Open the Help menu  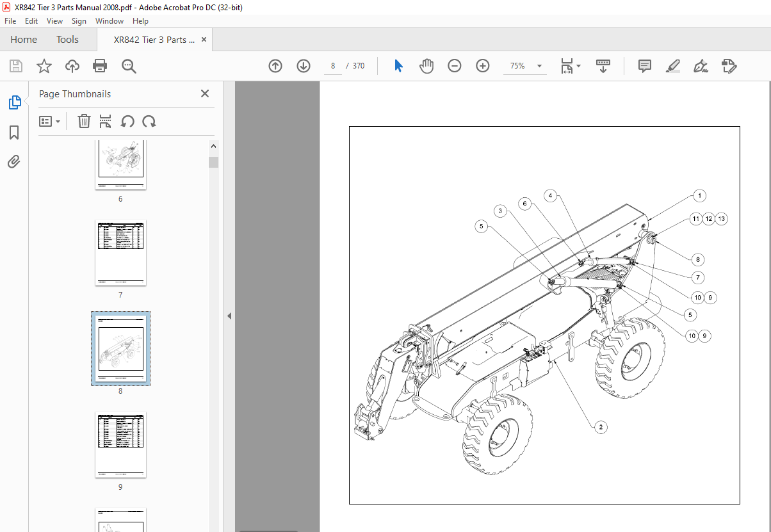pyautogui.click(x=140, y=21)
